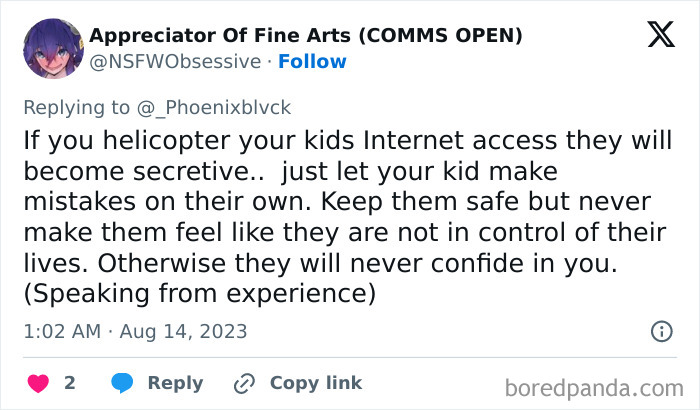The height and width of the screenshot is (410, 700).
Task: Click the "(Speaking from experience)" line
Action: click(199, 295)
